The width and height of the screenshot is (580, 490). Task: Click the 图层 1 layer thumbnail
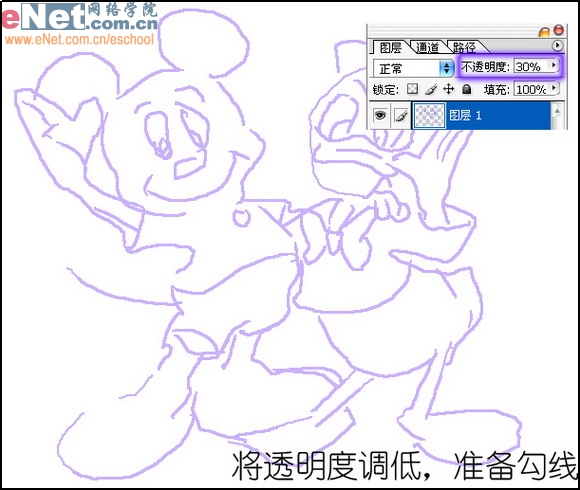tap(429, 115)
